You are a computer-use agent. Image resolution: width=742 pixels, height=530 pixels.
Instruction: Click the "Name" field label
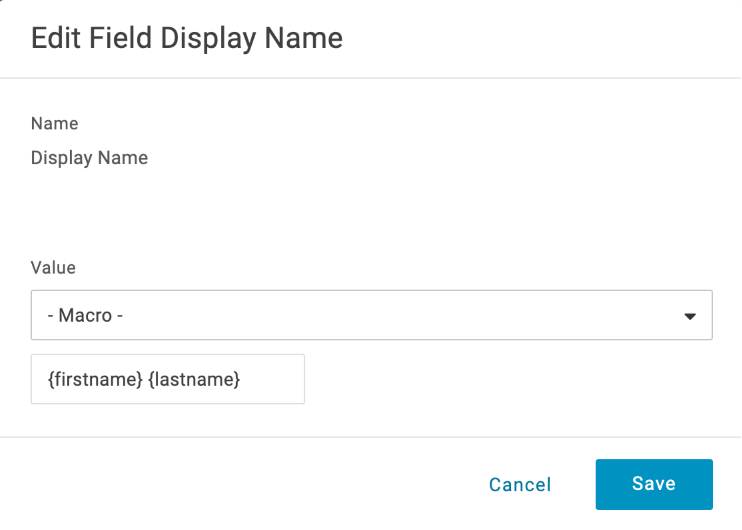coord(55,124)
